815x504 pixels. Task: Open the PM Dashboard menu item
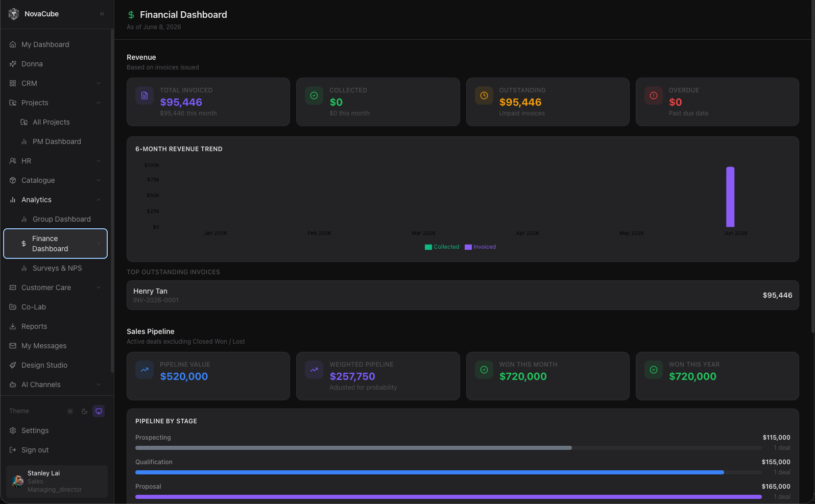(x=56, y=141)
